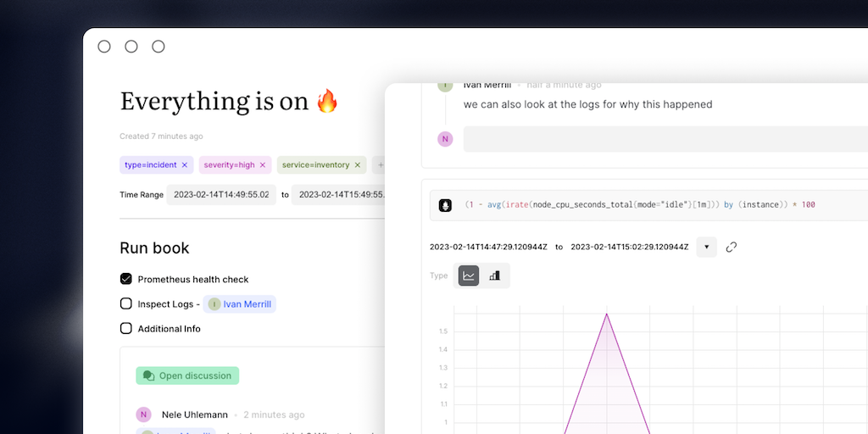
Task: Check the Prometheus health check box
Action: [126, 279]
